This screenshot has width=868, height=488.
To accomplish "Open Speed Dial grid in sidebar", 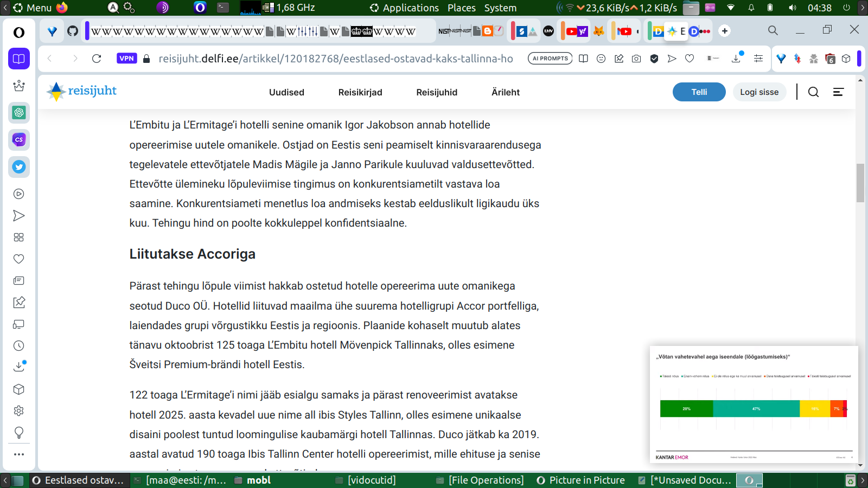I will pos(19,237).
